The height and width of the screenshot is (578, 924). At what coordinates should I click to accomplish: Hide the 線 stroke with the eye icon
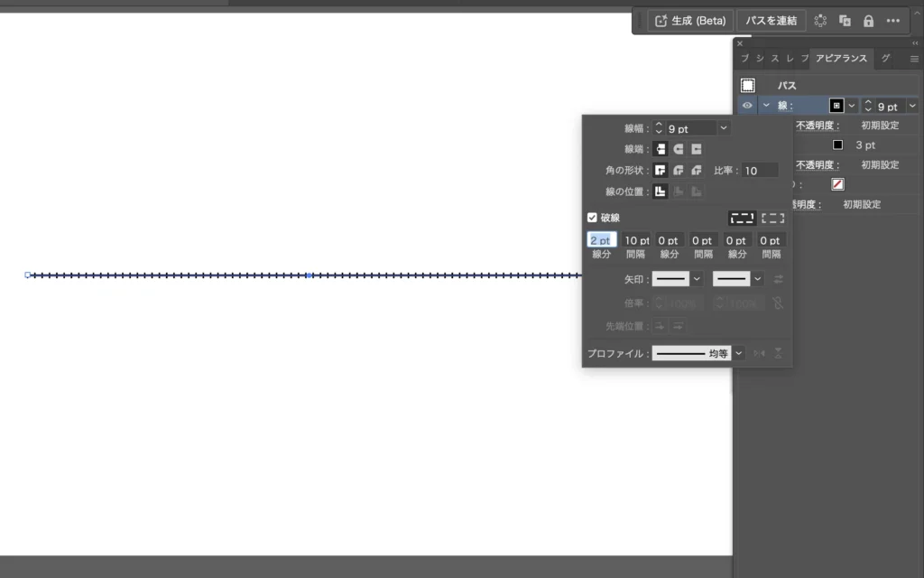pos(747,106)
